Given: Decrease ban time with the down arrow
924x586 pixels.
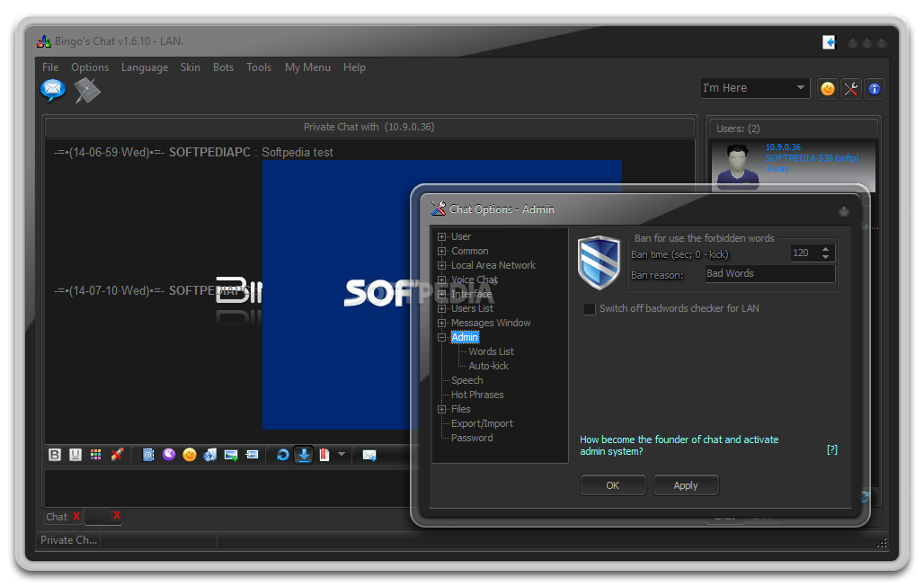Looking at the screenshot, I should click(x=826, y=257).
